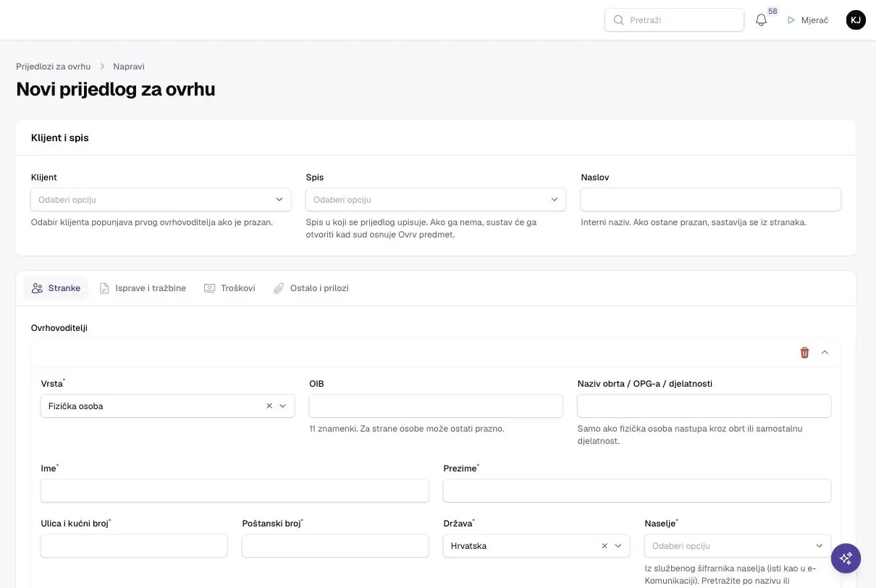Click the Naslov input field
The height and width of the screenshot is (588, 876).
tap(711, 200)
